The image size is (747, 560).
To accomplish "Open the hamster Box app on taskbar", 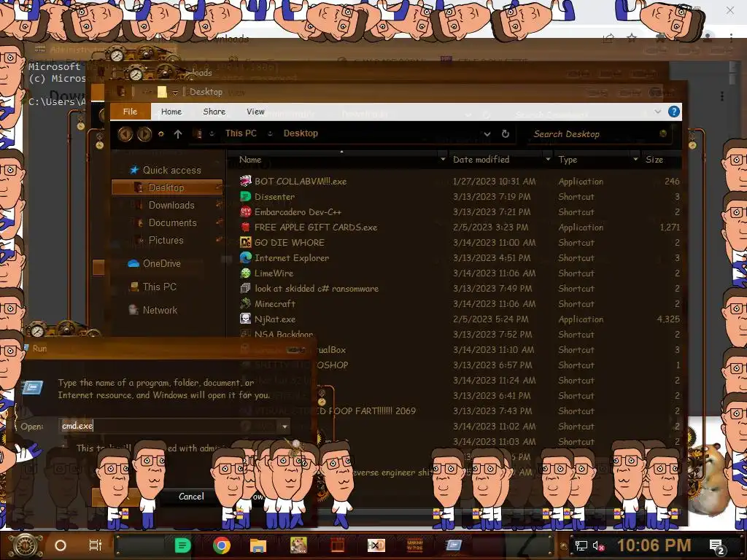I will [298, 545].
